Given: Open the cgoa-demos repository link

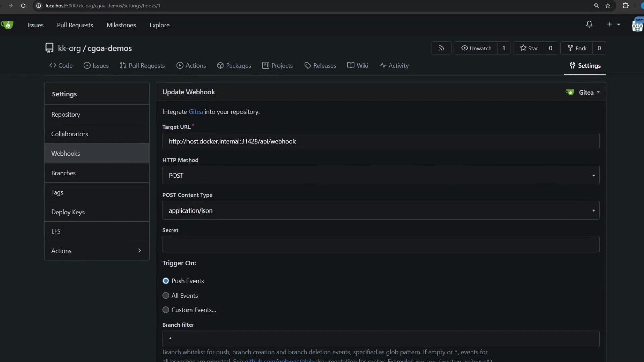Looking at the screenshot, I should tap(109, 48).
